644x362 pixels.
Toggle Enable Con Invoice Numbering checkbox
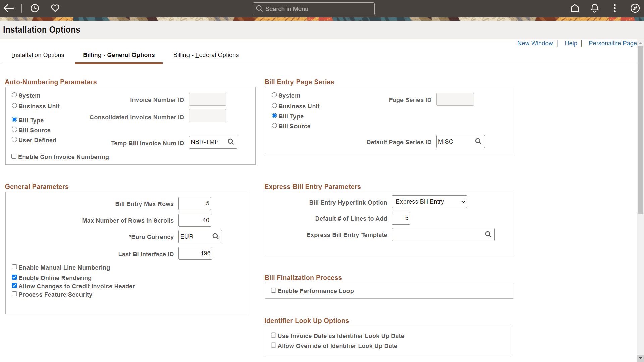pos(14,156)
